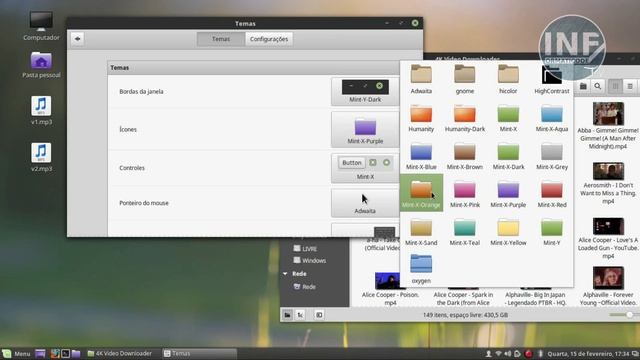
Task: Pick the Mint-Y icon theme
Action: 552,231
